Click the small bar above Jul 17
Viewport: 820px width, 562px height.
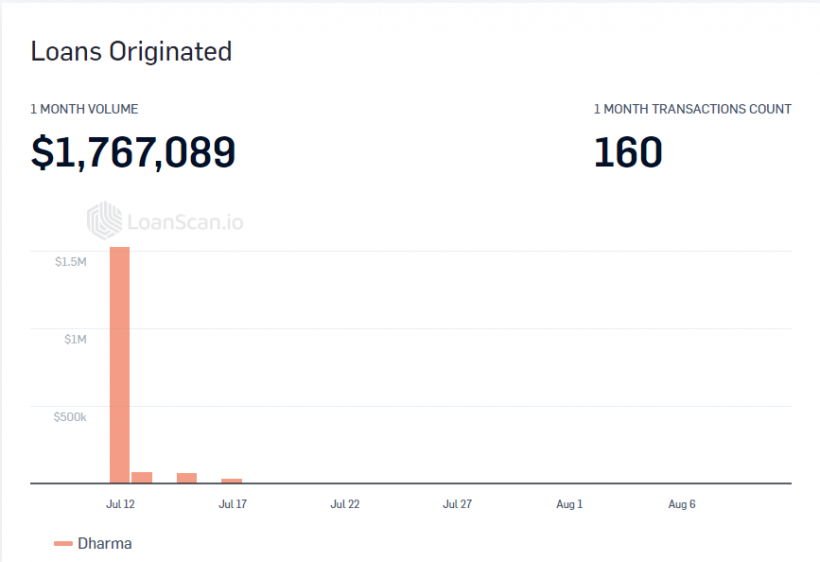232,481
